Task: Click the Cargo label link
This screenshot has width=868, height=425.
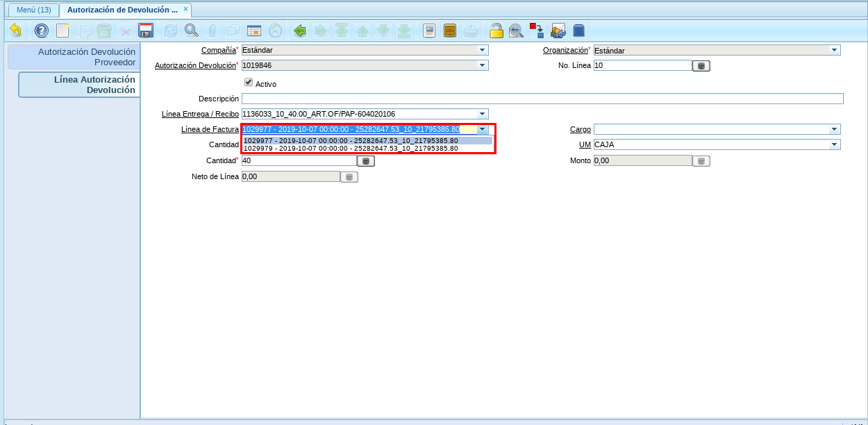Action: pyautogui.click(x=581, y=129)
